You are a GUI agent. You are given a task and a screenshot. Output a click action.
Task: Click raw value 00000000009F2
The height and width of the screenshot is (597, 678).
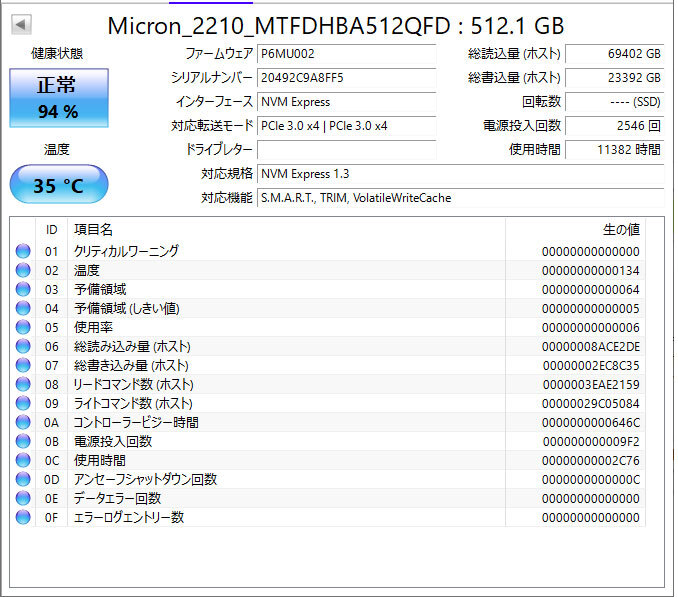tap(591, 442)
